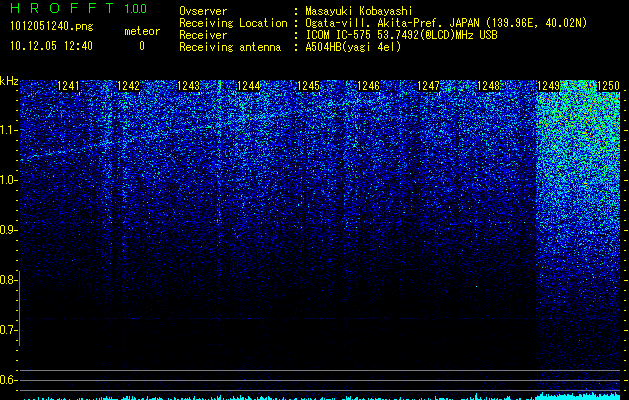Click the Ovserver label
629x400 pixels.
click(203, 11)
